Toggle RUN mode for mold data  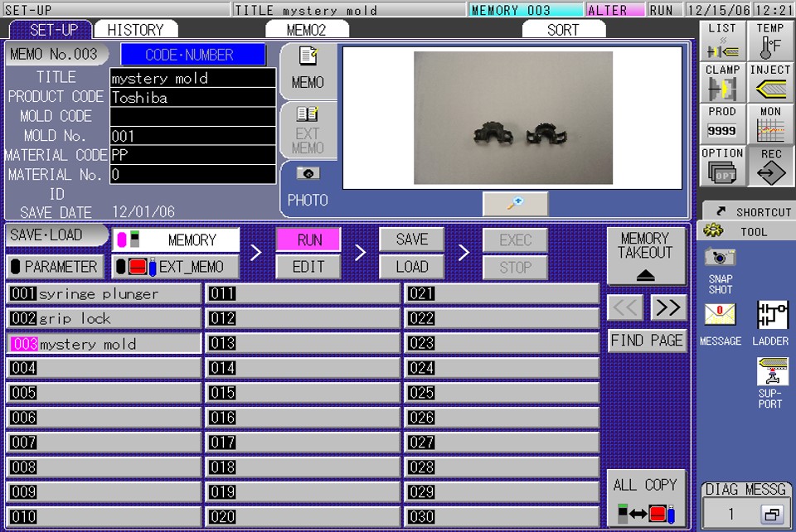click(308, 239)
